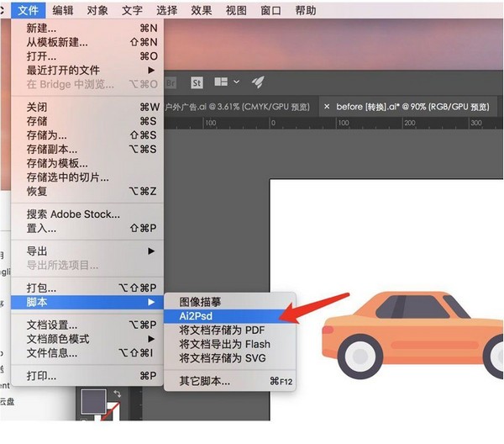This screenshot has height=444, width=504.
Task: Open the 帮助 menu
Action: pyautogui.click(x=306, y=10)
